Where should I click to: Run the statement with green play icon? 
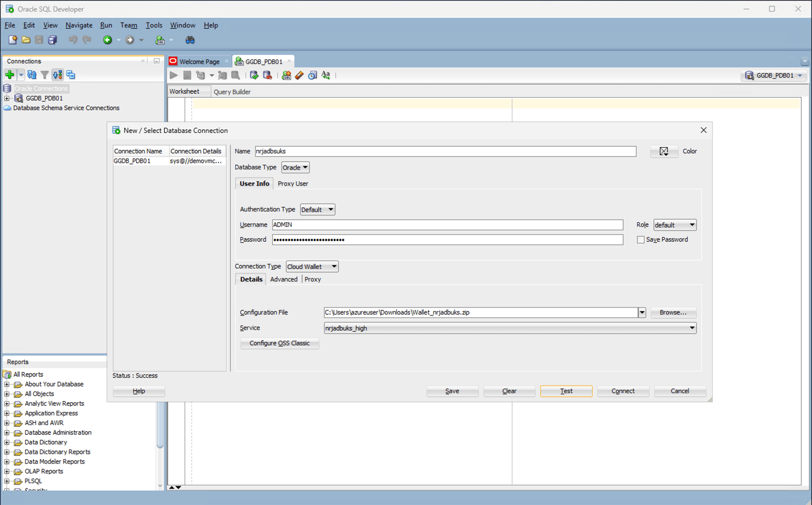[173, 75]
